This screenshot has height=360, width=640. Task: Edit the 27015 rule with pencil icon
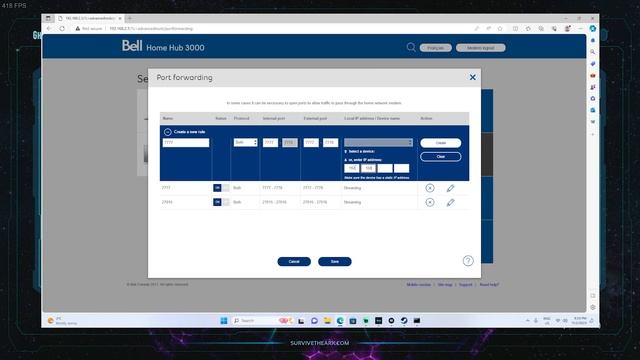point(450,202)
